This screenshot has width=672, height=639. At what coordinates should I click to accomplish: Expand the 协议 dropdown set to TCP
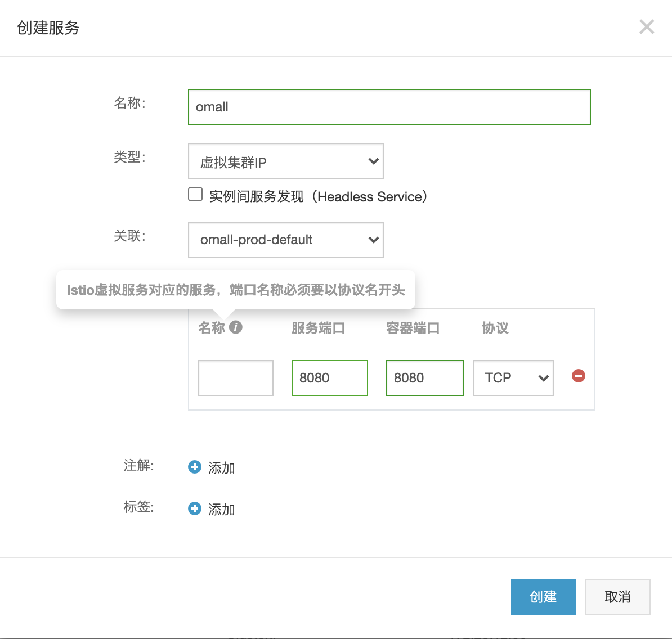pyautogui.click(x=513, y=378)
